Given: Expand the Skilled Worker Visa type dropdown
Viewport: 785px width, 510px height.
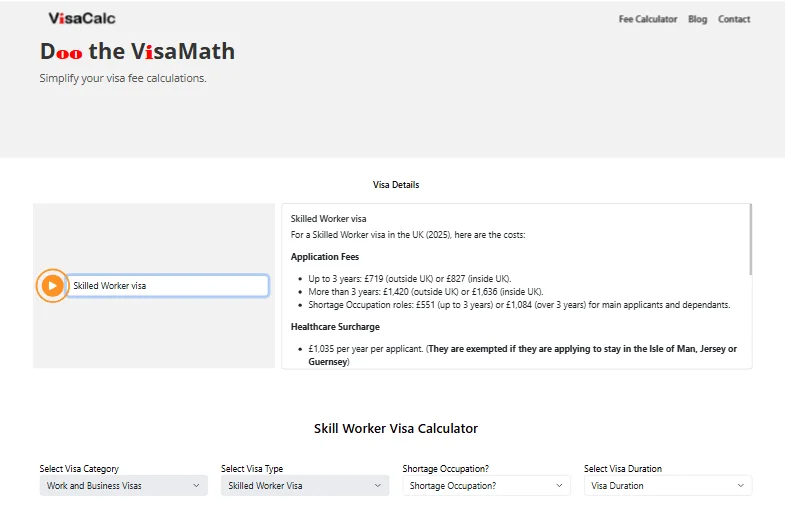Looking at the screenshot, I should pyautogui.click(x=305, y=486).
